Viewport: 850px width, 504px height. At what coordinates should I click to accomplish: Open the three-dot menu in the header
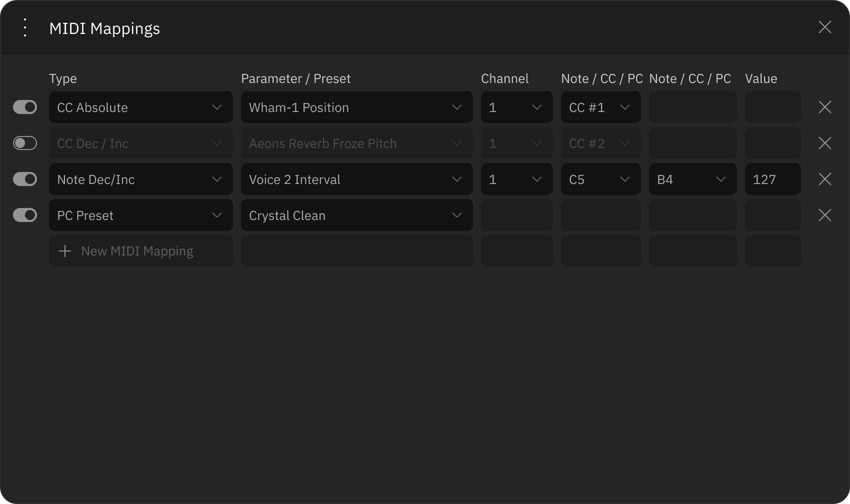[x=25, y=28]
